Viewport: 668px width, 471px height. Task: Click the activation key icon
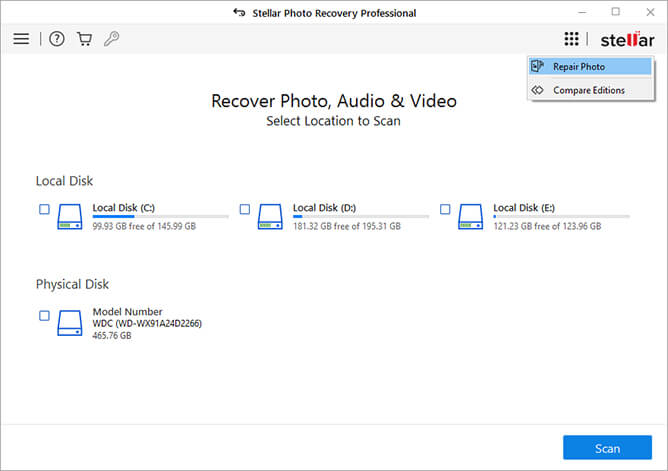pyautogui.click(x=112, y=39)
